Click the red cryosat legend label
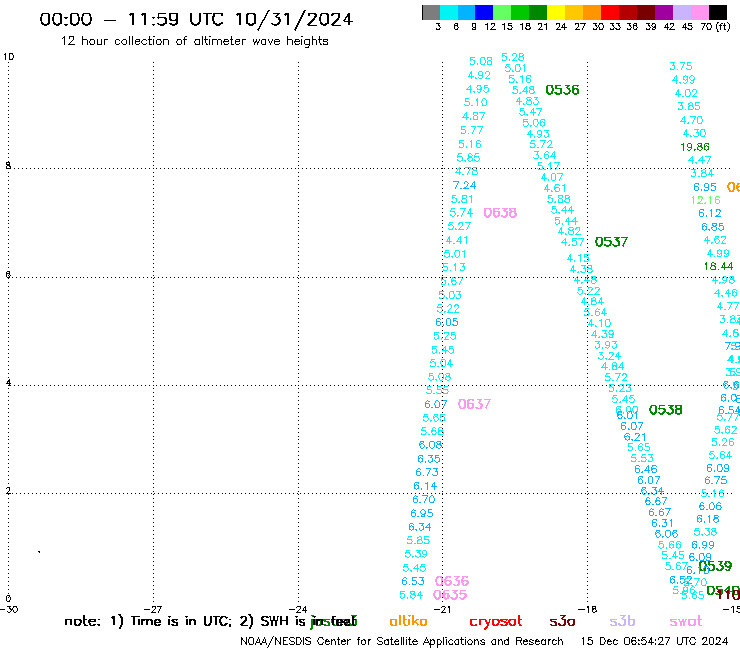Screen dimensions: 740x650 [496, 622]
